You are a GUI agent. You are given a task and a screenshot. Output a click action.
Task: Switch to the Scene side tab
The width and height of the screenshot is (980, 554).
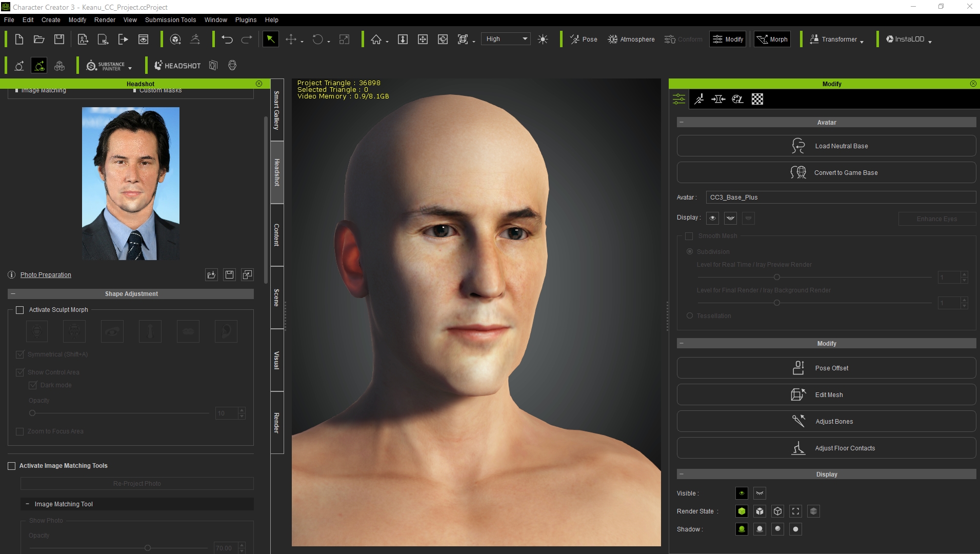click(277, 298)
